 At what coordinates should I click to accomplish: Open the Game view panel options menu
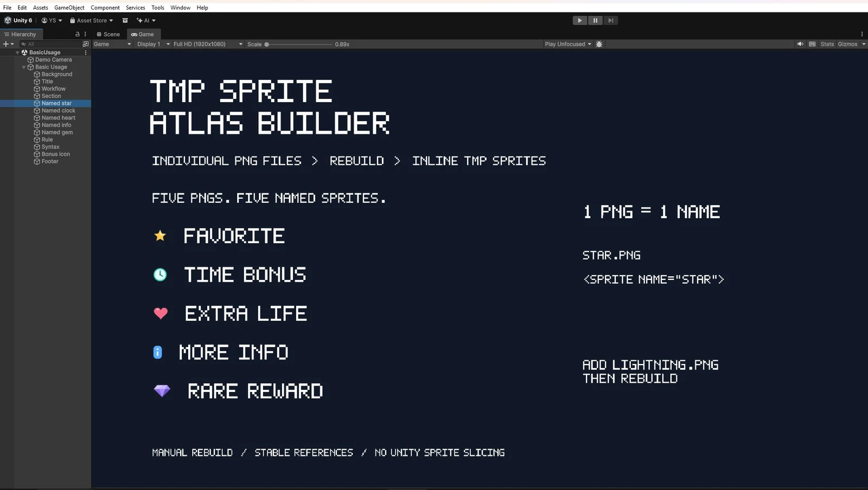click(862, 34)
